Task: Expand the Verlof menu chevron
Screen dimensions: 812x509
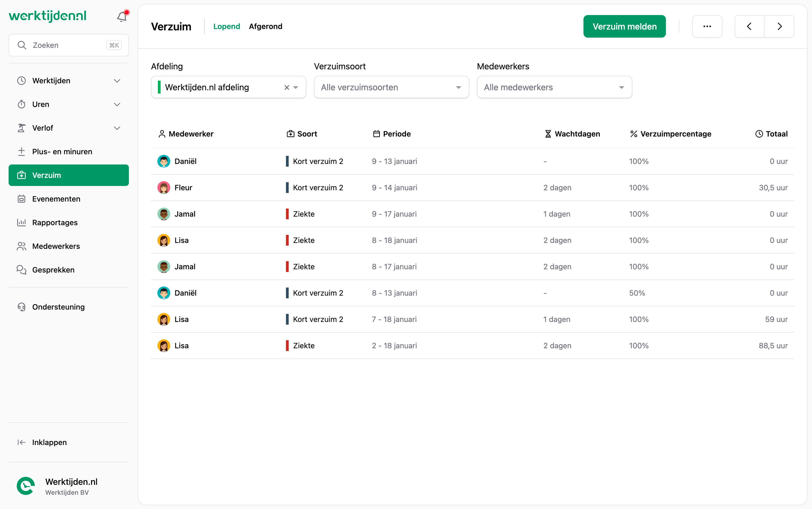Action: coord(117,128)
